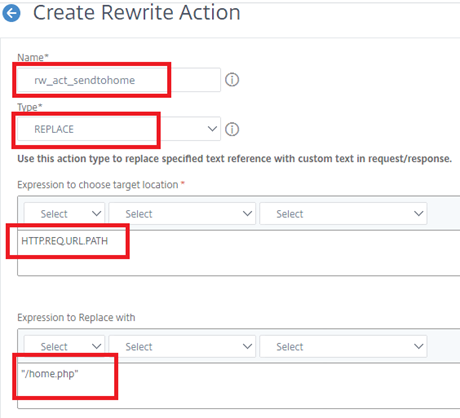
Task: Open first Select dropdown under target location
Action: pos(64,214)
